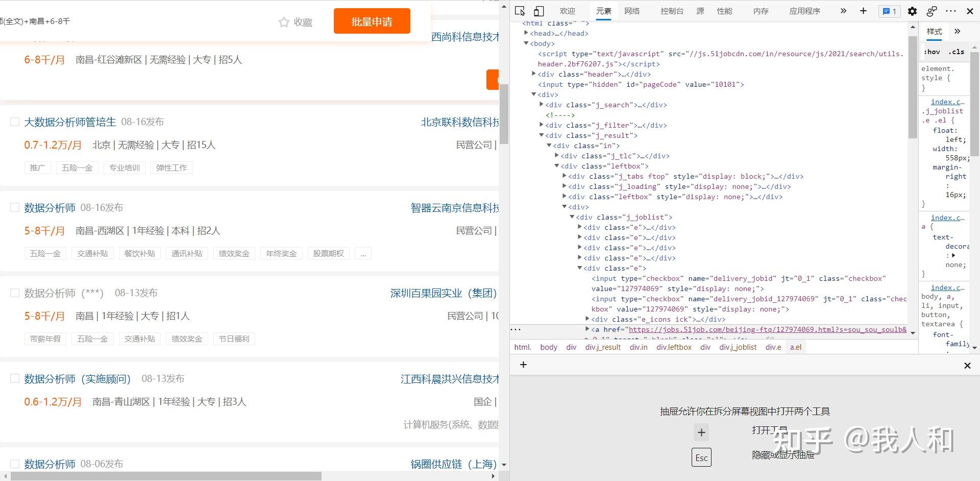Activate the inspect element picker tool
980x481 pixels.
(520, 11)
